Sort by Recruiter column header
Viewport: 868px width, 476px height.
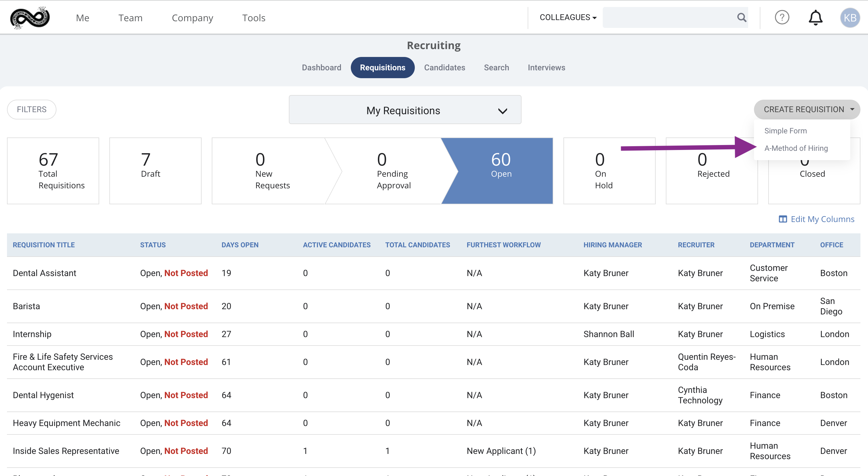[x=696, y=245]
